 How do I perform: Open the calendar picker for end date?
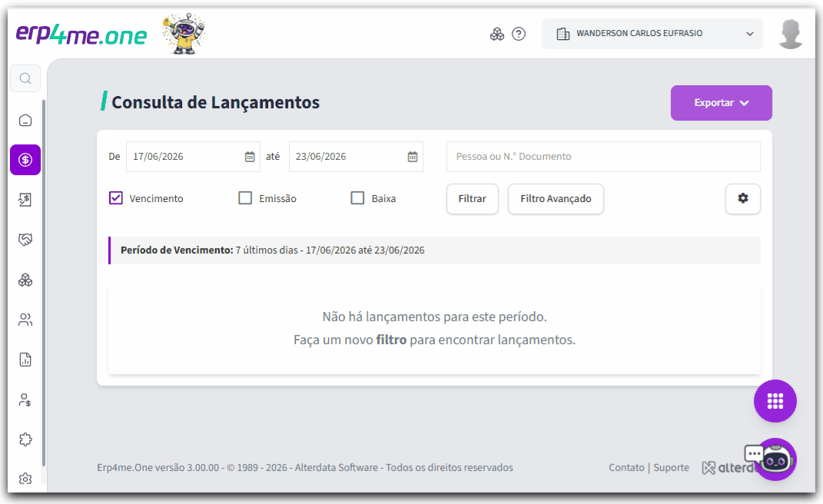(413, 157)
